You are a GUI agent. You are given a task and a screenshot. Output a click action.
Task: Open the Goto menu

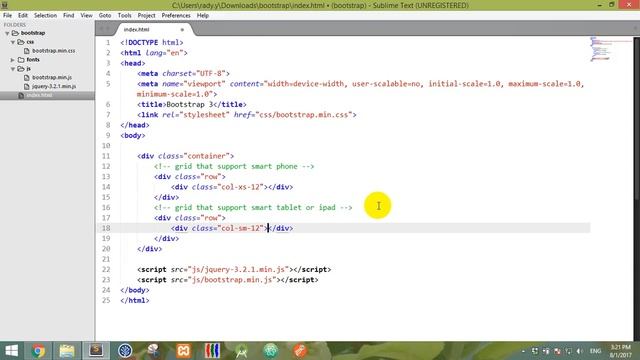coord(105,16)
